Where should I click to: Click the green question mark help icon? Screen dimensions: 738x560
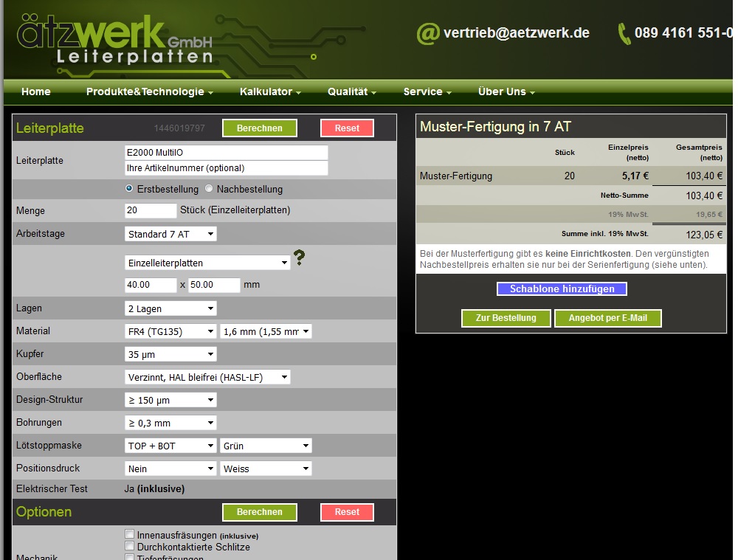(299, 257)
